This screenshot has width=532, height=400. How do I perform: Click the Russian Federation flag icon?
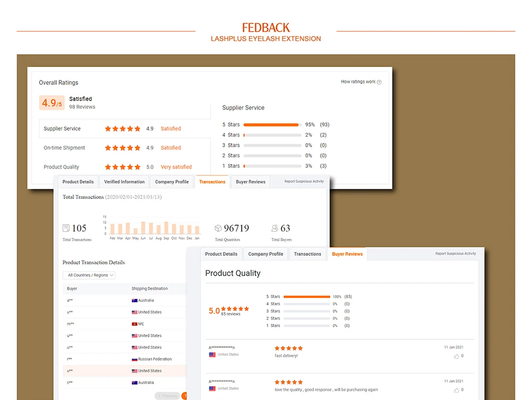(x=135, y=359)
